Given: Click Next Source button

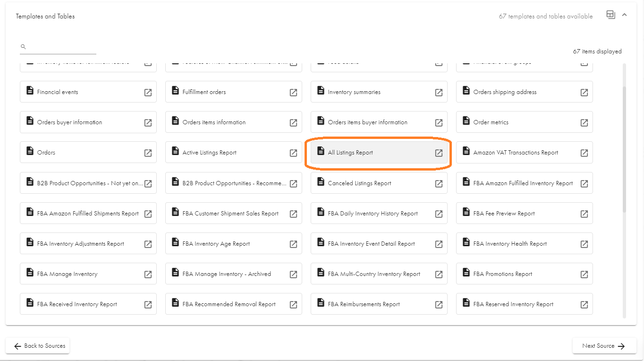Looking at the screenshot, I should point(603,346).
